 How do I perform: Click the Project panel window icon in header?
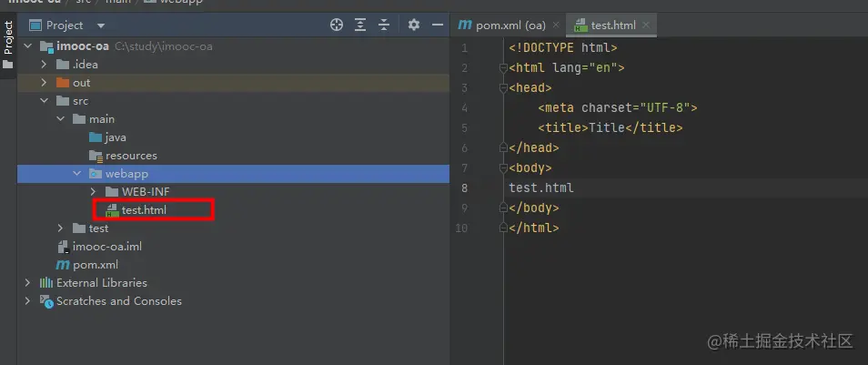(35, 25)
